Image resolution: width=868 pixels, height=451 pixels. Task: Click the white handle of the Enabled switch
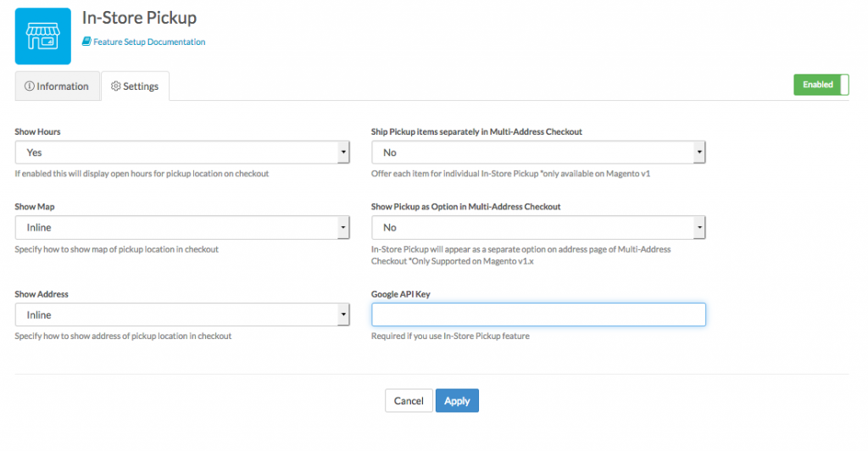(843, 85)
